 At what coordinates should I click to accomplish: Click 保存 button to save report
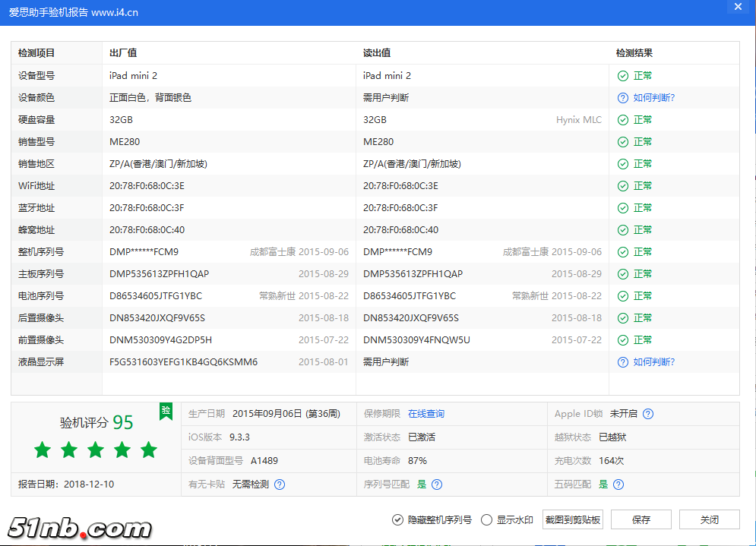tap(641, 520)
